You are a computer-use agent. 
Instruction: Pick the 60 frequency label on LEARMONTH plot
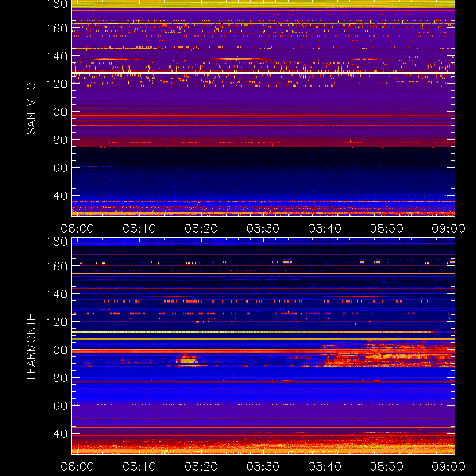60,406
